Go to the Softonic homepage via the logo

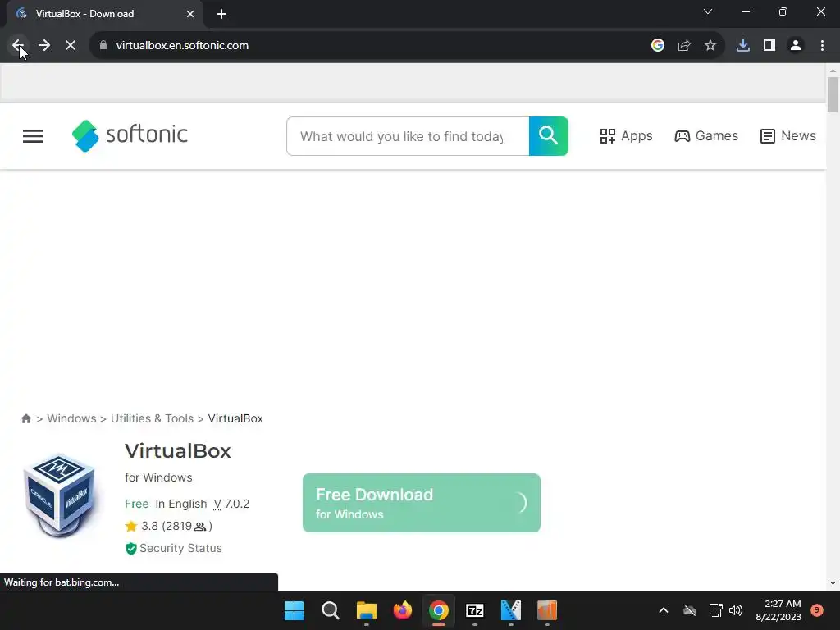coord(130,135)
